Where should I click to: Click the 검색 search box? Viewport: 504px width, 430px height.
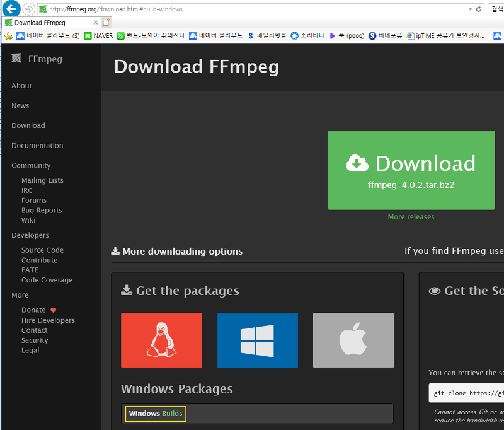pos(496,9)
